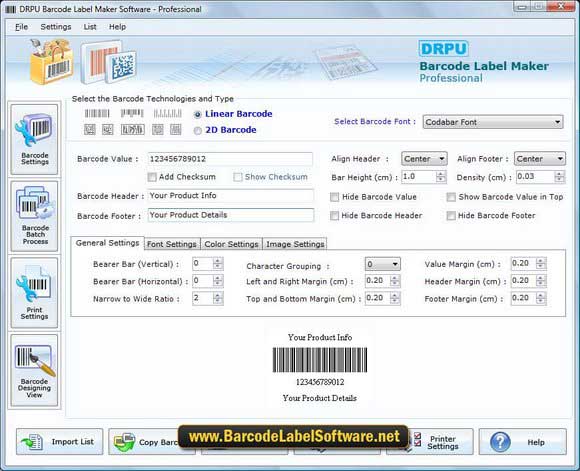Click the DRPU brand logo
Viewport: 580px width, 471px height.
pyautogui.click(x=444, y=49)
